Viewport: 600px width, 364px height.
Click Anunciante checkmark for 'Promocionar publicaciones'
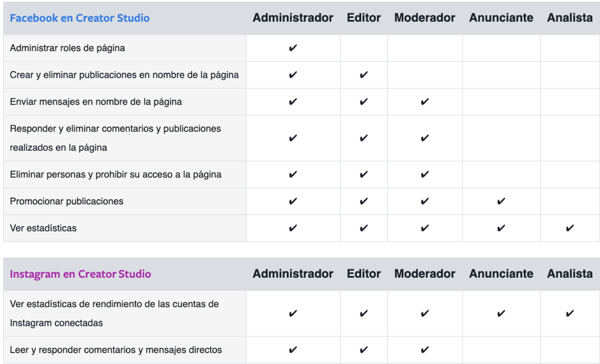pyautogui.click(x=501, y=202)
